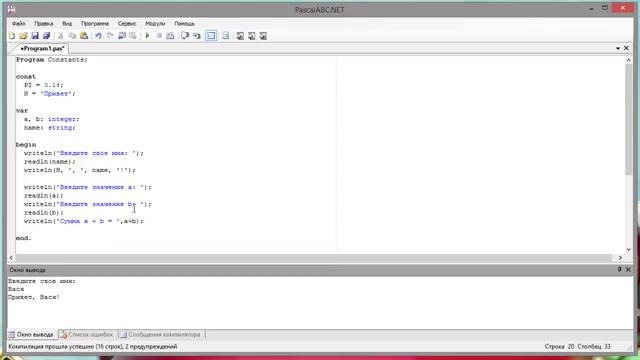
Task: Click the 'begin' keyword line
Action: coord(26,145)
